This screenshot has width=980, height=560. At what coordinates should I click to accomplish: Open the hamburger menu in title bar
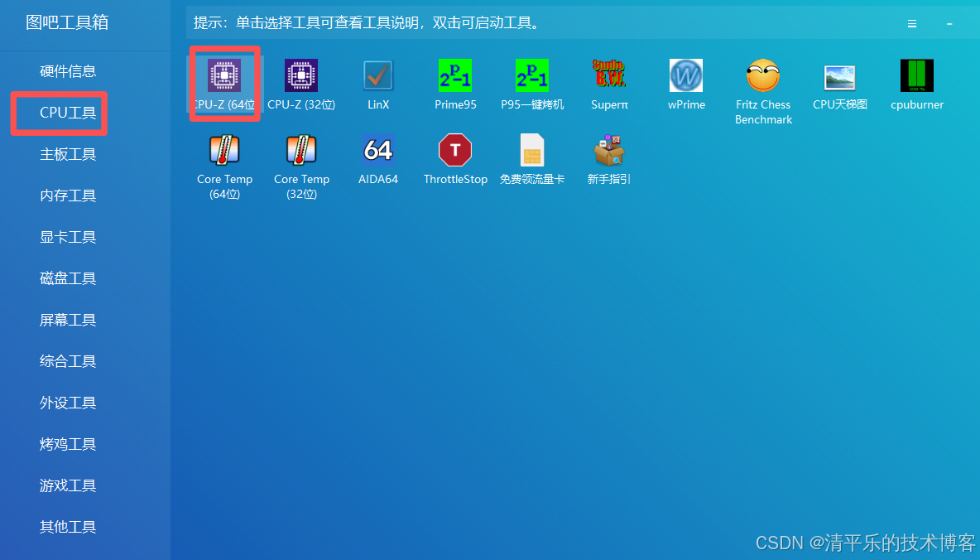tap(912, 23)
